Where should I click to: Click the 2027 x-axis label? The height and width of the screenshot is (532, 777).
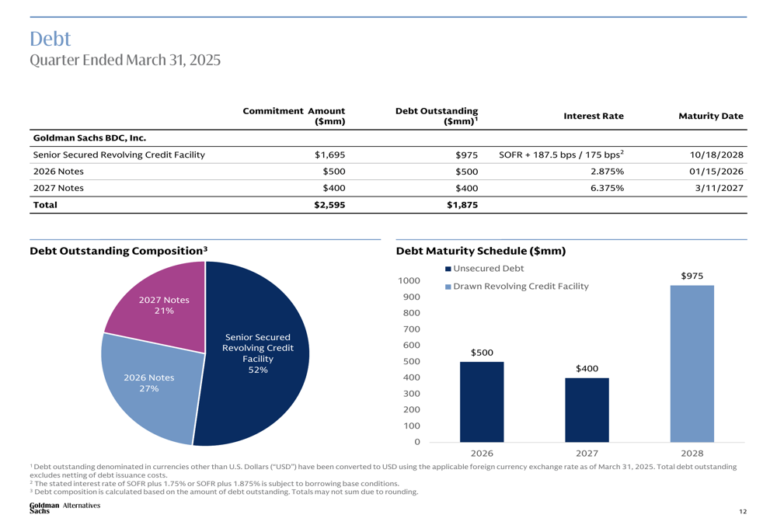pyautogui.click(x=587, y=454)
